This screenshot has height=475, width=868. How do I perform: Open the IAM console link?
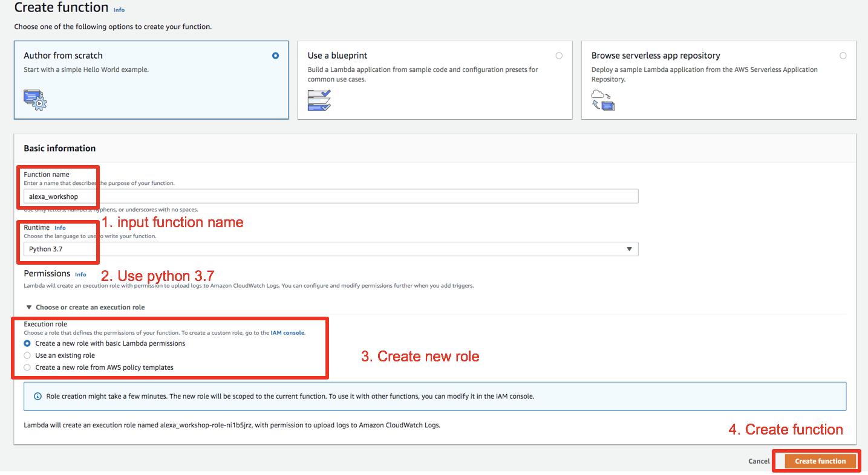pos(287,333)
